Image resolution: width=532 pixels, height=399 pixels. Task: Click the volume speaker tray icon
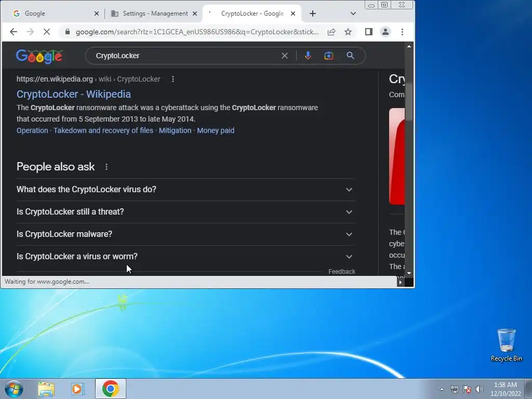[480, 389]
